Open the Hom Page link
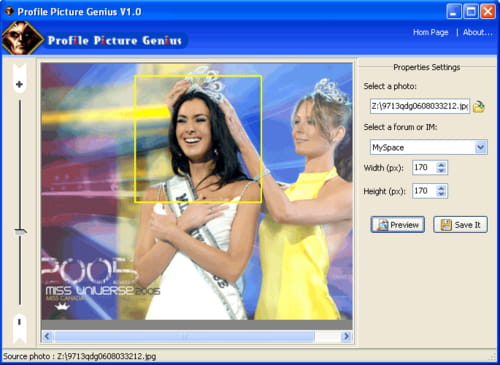The image size is (500, 365). [x=430, y=32]
